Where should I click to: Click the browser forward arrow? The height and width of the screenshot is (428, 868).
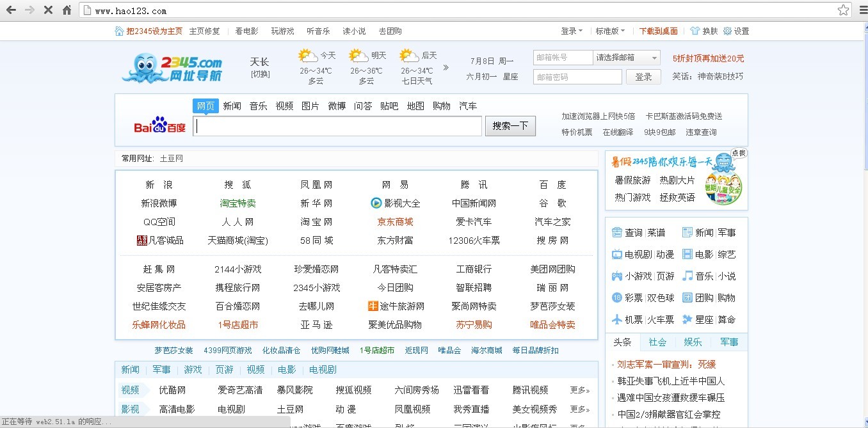(29, 10)
